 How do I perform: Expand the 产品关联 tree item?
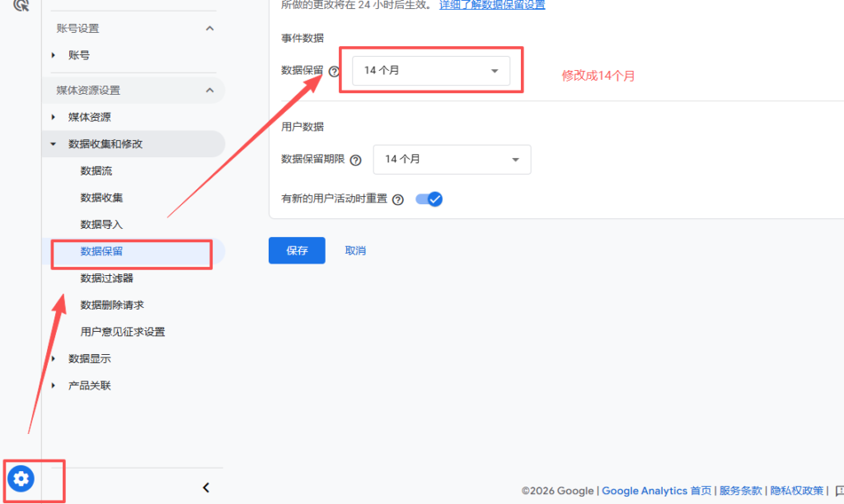click(x=54, y=385)
